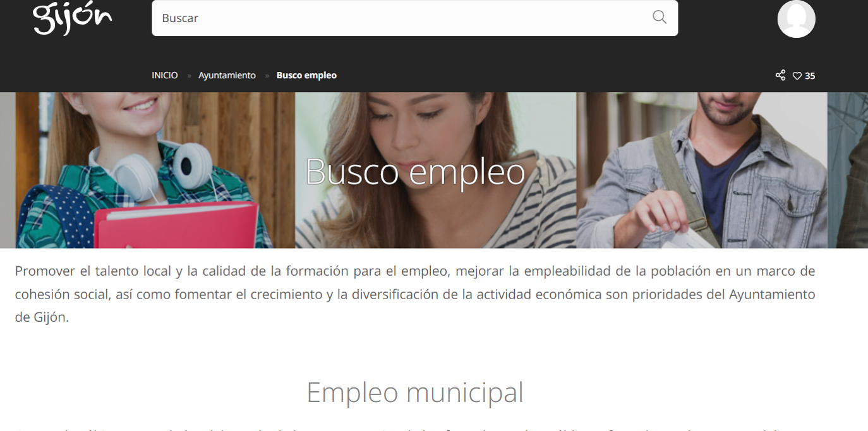Screen dimensions: 868x431
Task: Click the separator arrow after Ayuntamiento
Action: pos(267,76)
